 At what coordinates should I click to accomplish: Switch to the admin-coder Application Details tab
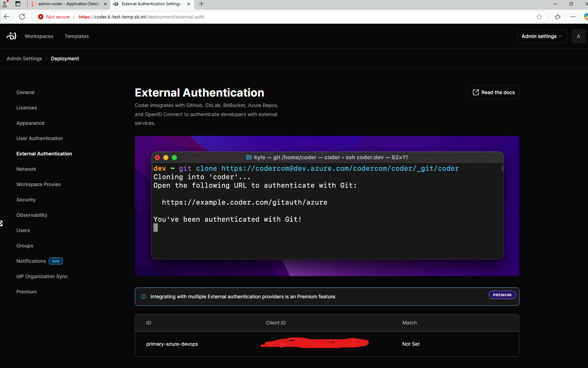(x=68, y=4)
